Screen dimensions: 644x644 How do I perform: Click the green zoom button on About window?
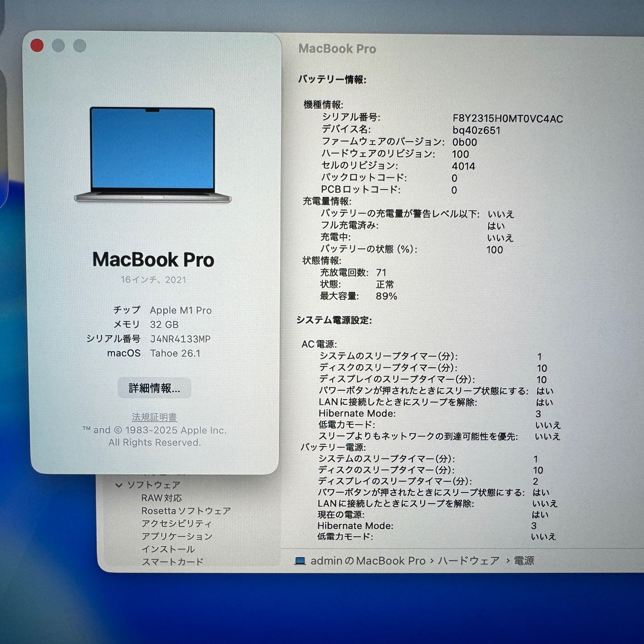pos(79,45)
